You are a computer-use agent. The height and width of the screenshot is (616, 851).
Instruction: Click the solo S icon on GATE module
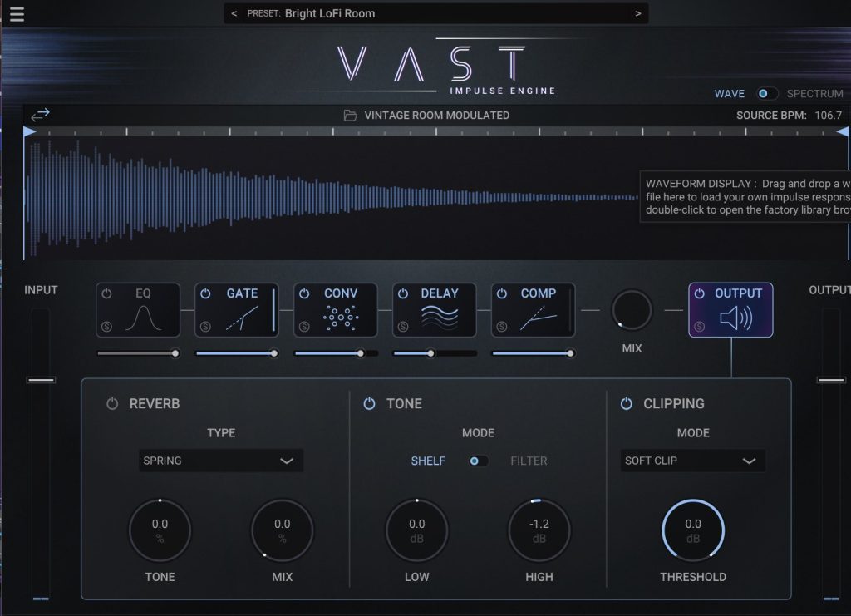click(205, 327)
